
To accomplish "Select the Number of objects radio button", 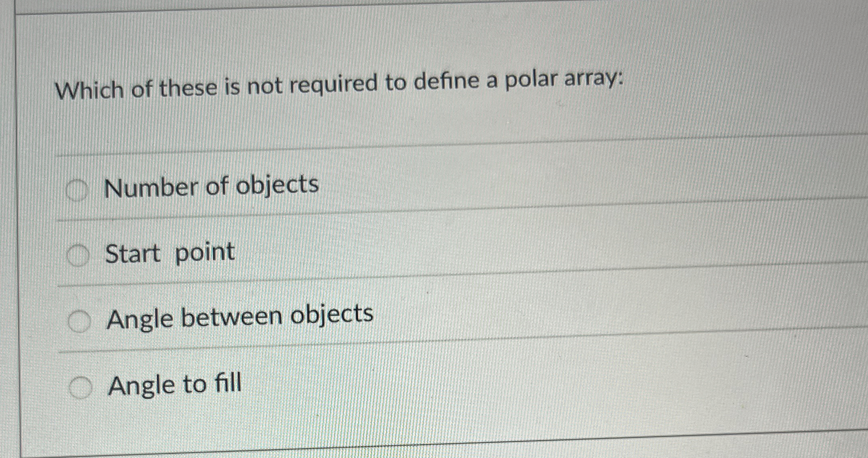I will click(78, 187).
